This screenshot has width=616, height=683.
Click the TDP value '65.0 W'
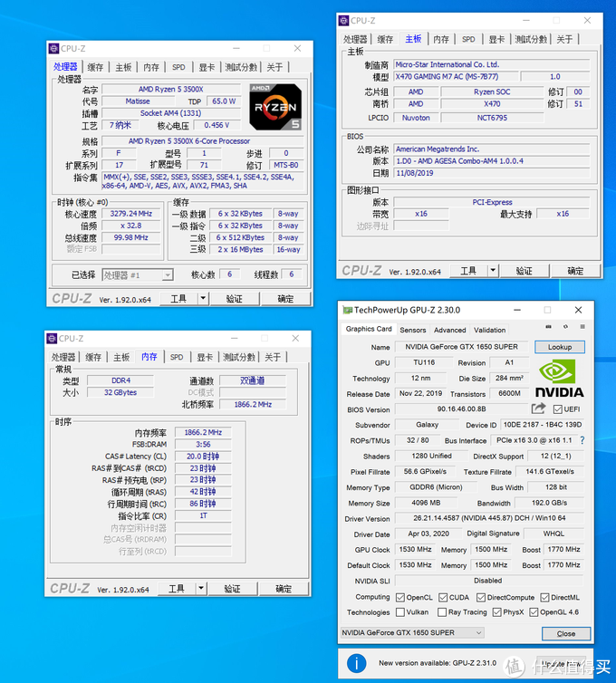point(224,101)
